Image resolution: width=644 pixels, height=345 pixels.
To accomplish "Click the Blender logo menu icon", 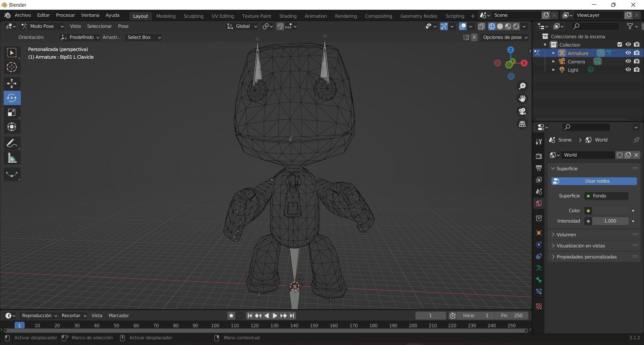I will coord(7,15).
